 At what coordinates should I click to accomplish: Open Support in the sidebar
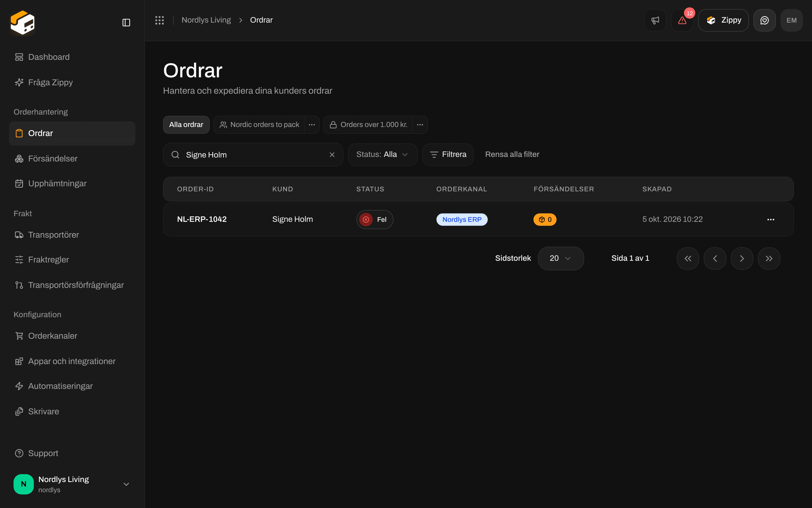[72, 453]
